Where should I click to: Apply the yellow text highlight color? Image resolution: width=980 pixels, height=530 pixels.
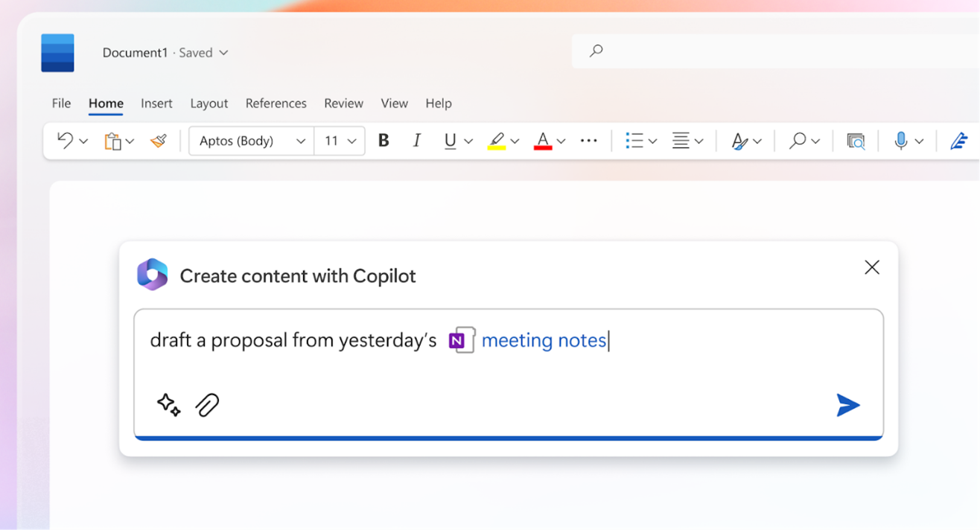pyautogui.click(x=497, y=141)
